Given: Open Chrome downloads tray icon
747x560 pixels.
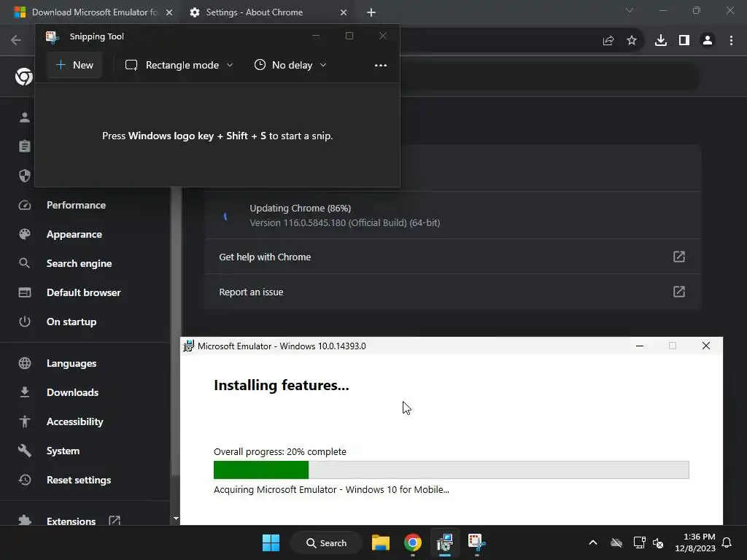Looking at the screenshot, I should coord(661,41).
